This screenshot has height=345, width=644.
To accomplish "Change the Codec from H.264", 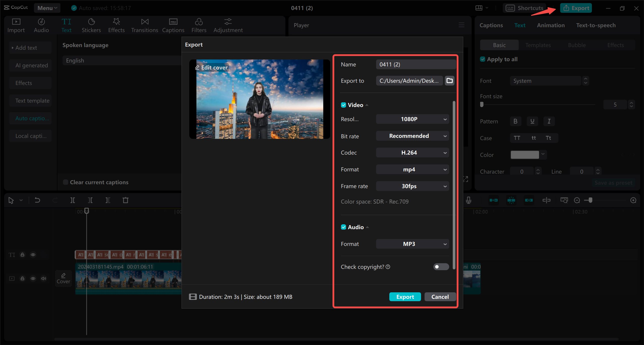I will (x=412, y=152).
